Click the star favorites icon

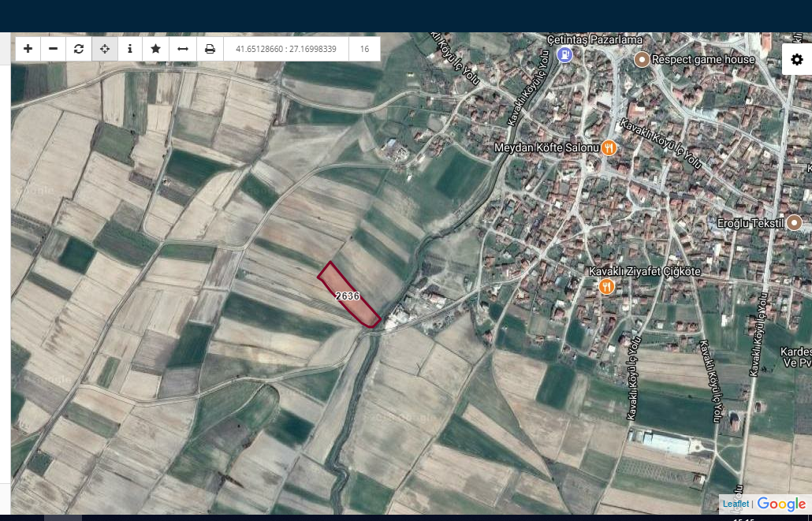(155, 49)
